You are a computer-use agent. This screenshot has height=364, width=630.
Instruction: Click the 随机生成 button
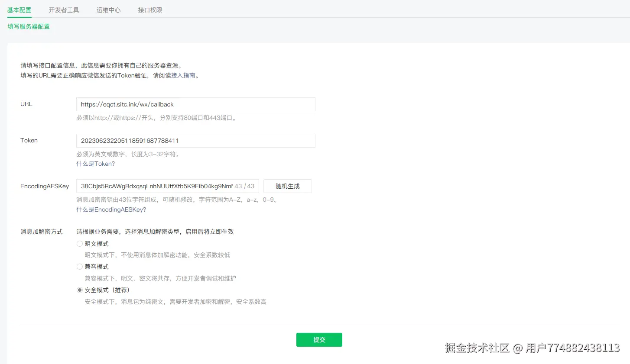click(288, 186)
